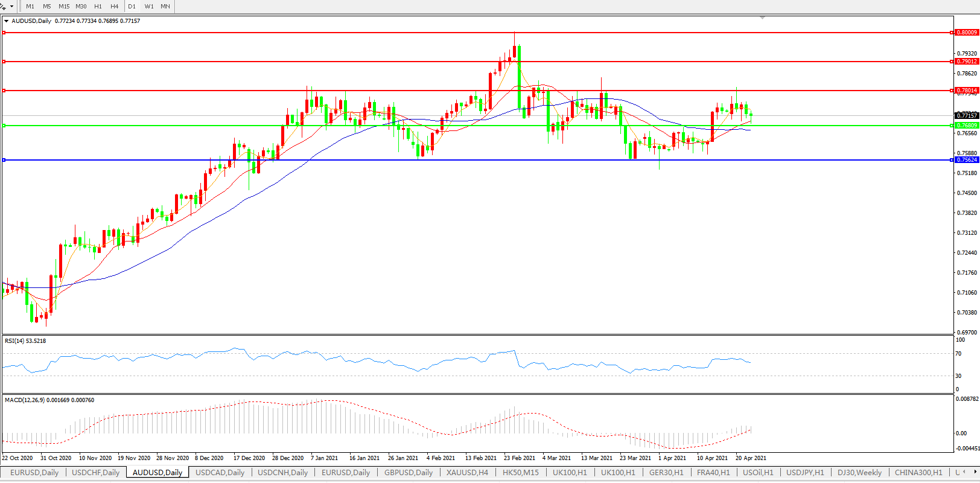The image size is (980, 483).
Task: Click the RSI(14) indicator label
Action: 25,341
